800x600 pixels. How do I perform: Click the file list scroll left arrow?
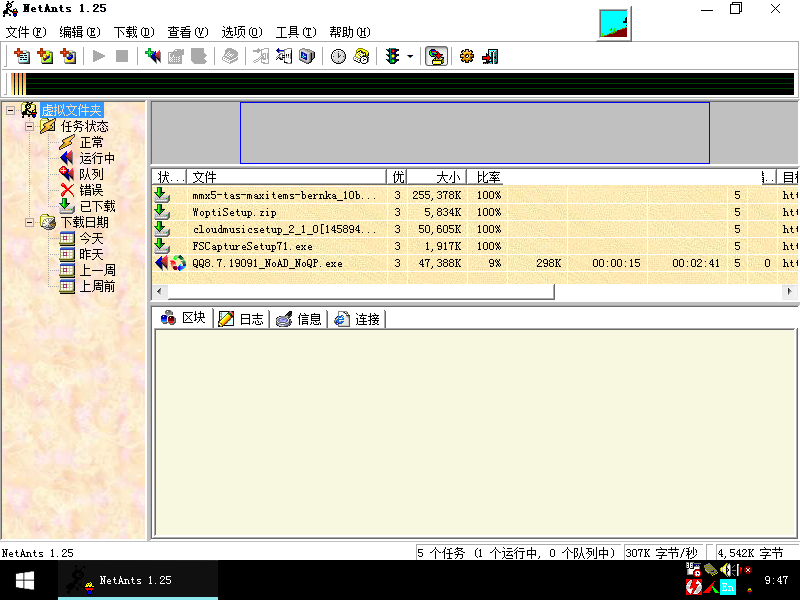[x=159, y=291]
